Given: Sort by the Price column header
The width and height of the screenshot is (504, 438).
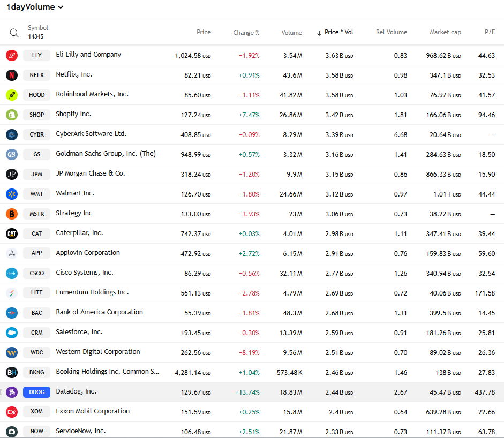Looking at the screenshot, I should click(x=204, y=32).
